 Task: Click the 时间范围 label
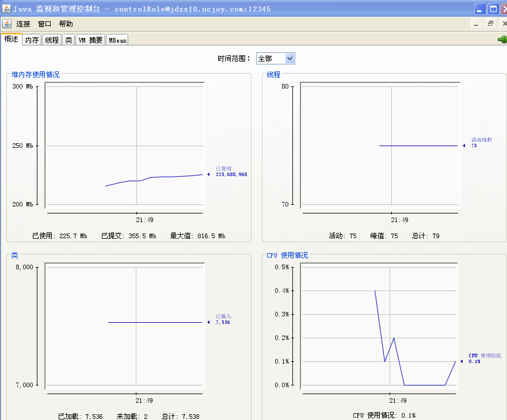pyautogui.click(x=234, y=59)
